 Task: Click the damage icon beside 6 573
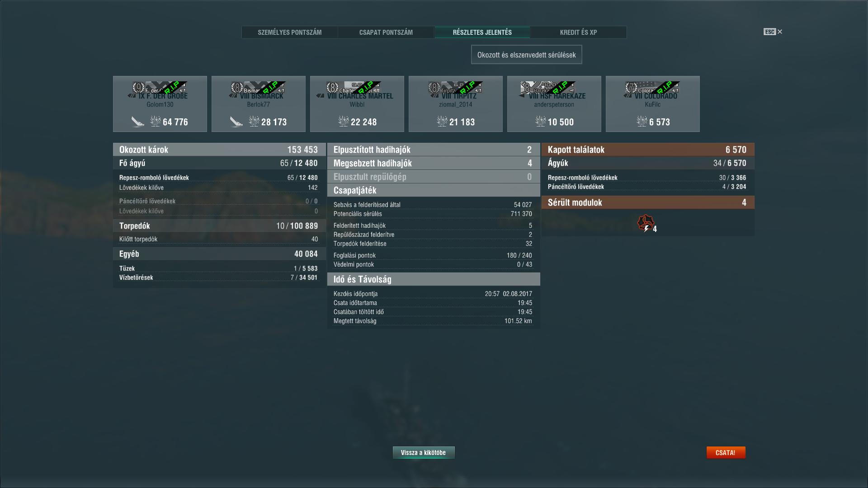pos(642,121)
